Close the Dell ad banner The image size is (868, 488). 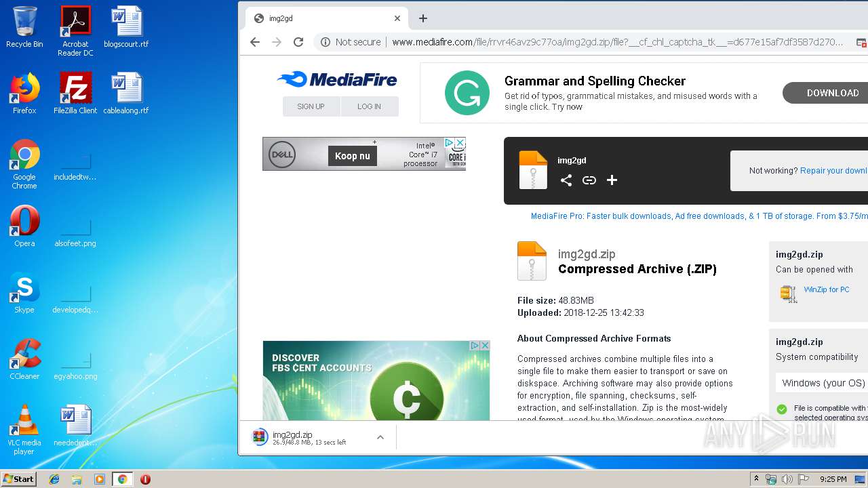click(460, 143)
